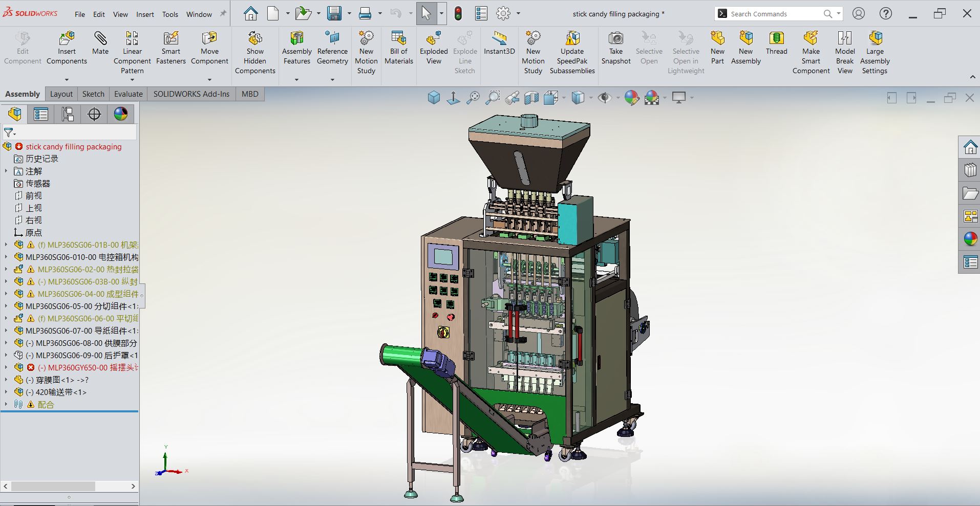Click Apply Scene icon
Viewport: 980px width, 506px height.
[652, 97]
